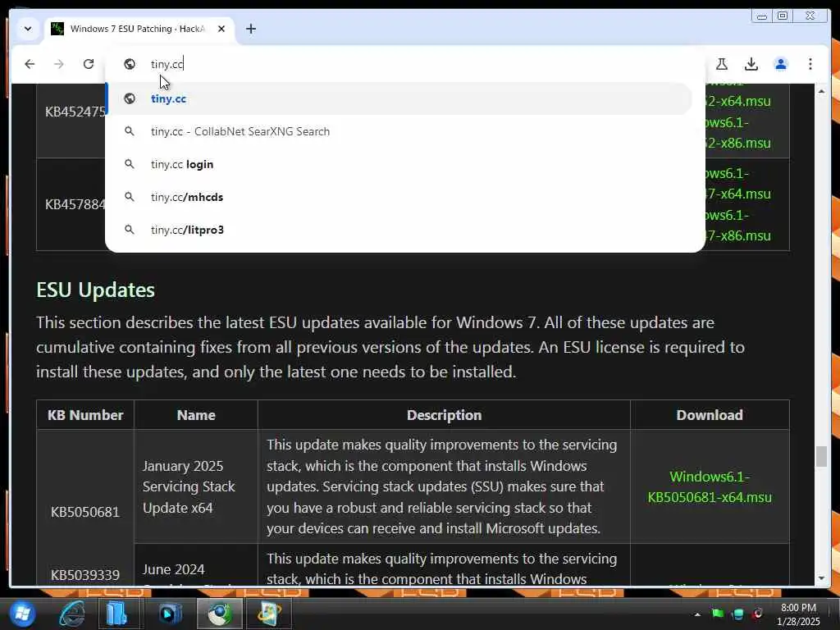Click the red tray icon
The width and height of the screenshot is (840, 630).
tap(757, 614)
